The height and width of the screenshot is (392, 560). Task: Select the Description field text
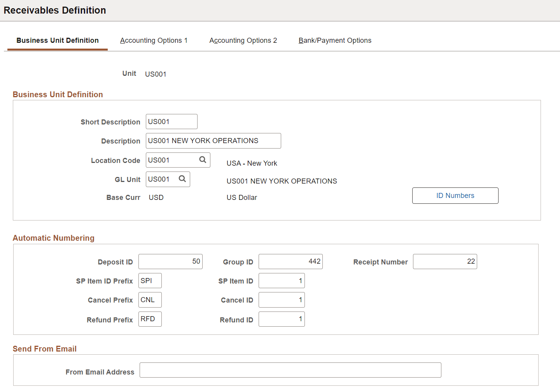(x=213, y=140)
